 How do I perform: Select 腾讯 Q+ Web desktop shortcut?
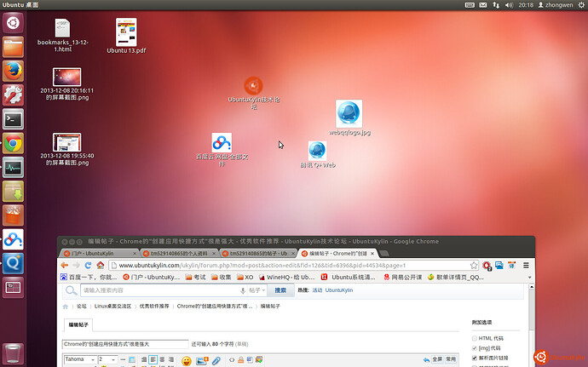coord(317,155)
